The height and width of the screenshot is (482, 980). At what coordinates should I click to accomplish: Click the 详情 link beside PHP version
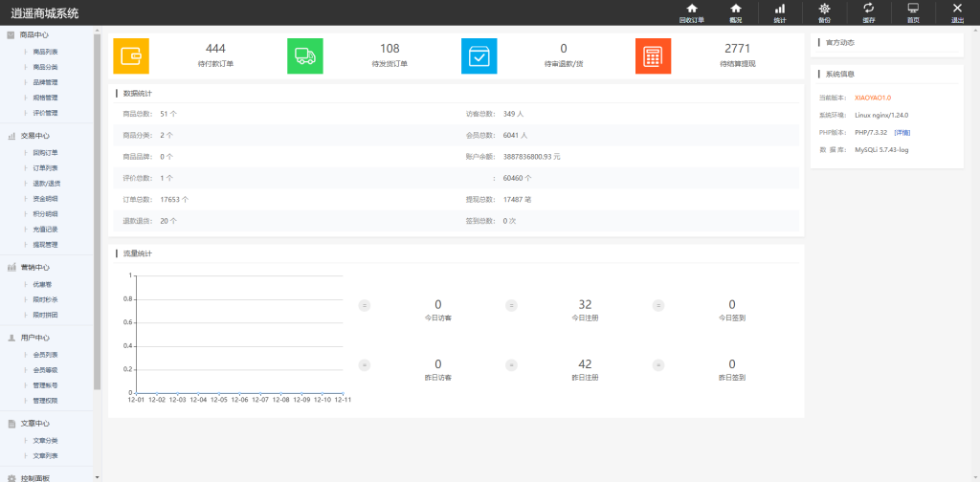pyautogui.click(x=902, y=132)
